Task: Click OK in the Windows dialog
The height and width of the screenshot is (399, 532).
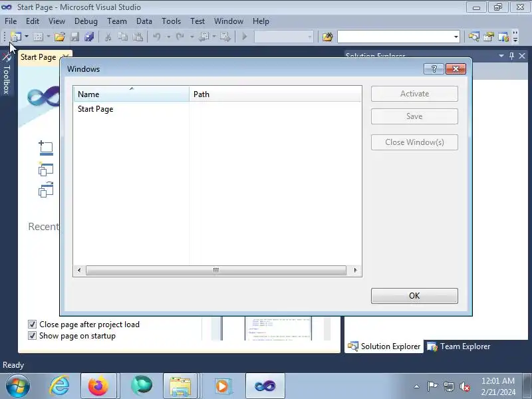Action: [414, 296]
